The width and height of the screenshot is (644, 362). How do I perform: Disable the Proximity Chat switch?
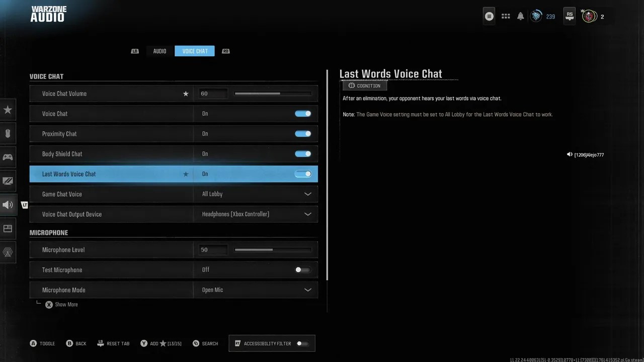pyautogui.click(x=303, y=134)
